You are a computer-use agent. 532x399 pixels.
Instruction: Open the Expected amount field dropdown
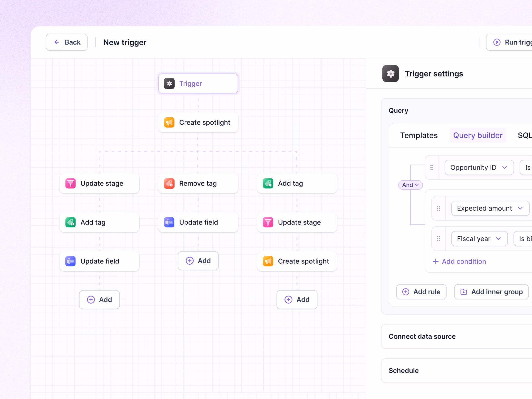click(x=490, y=208)
